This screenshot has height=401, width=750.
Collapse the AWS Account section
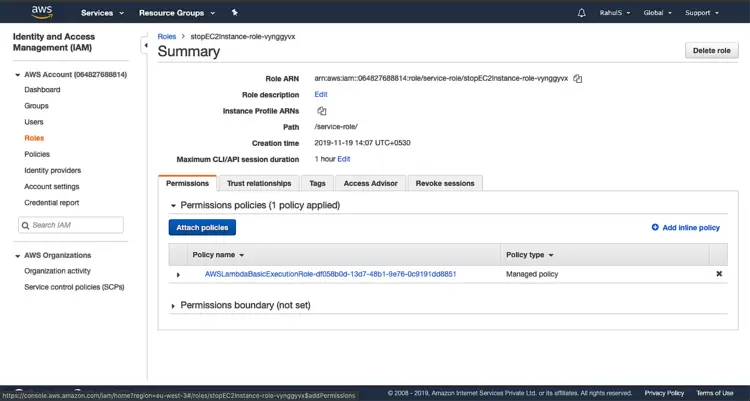[x=18, y=75]
